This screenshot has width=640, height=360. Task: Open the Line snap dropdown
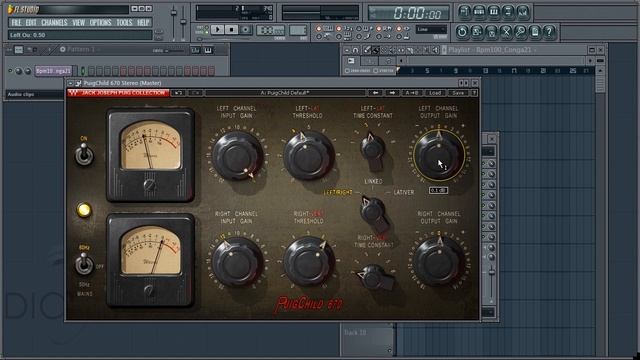pyautogui.click(x=431, y=29)
